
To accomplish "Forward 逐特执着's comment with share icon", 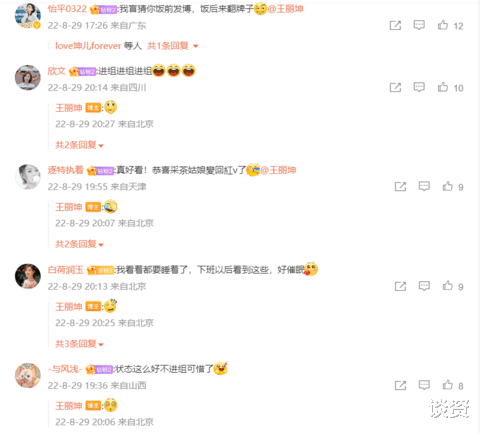I will pos(400,187).
